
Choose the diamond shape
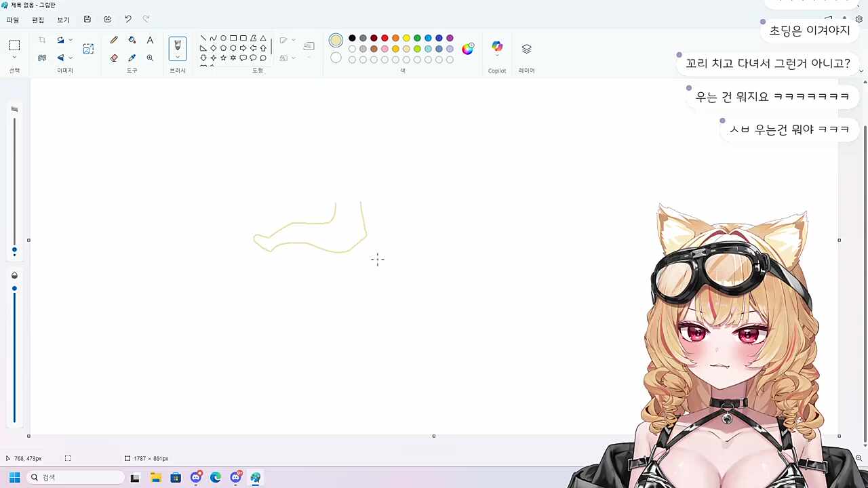[213, 48]
